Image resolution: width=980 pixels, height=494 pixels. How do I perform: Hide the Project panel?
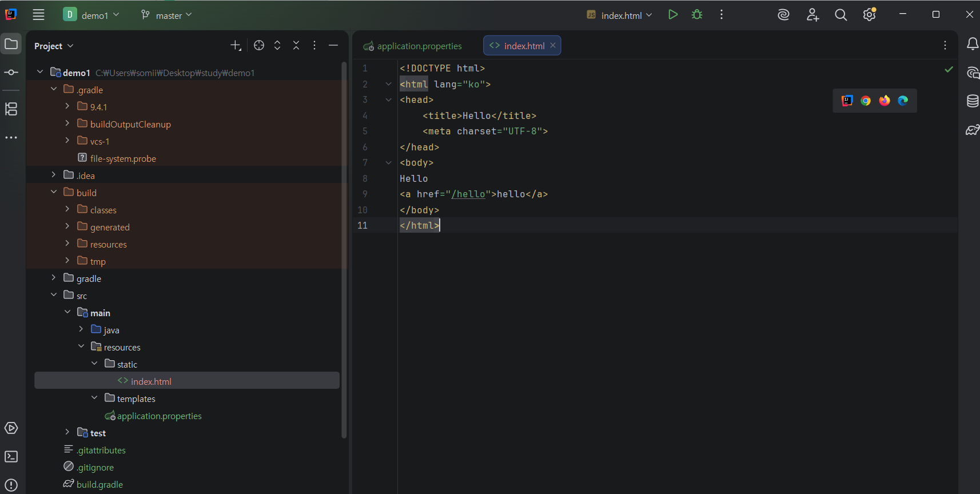(x=333, y=46)
